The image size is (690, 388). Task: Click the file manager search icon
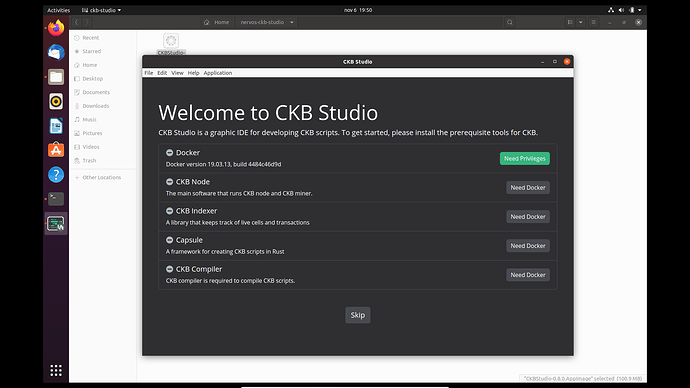(x=510, y=22)
